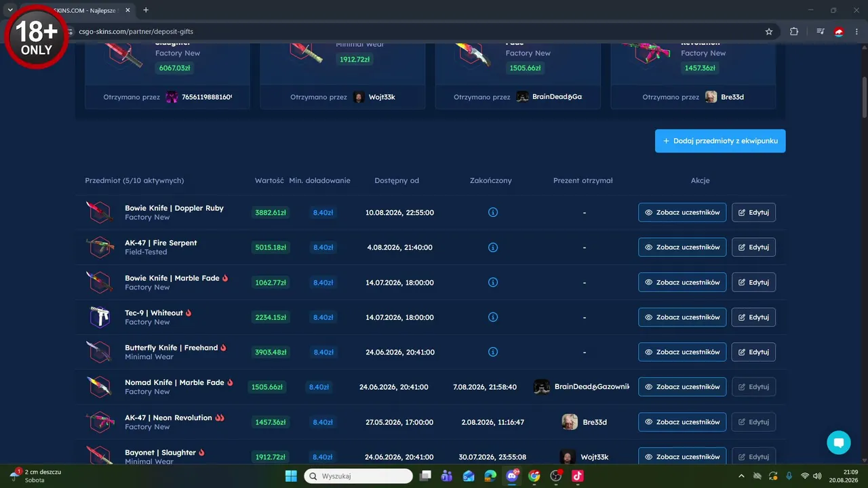Click the Zakończony column header
Image resolution: width=868 pixels, height=488 pixels.
coord(491,180)
